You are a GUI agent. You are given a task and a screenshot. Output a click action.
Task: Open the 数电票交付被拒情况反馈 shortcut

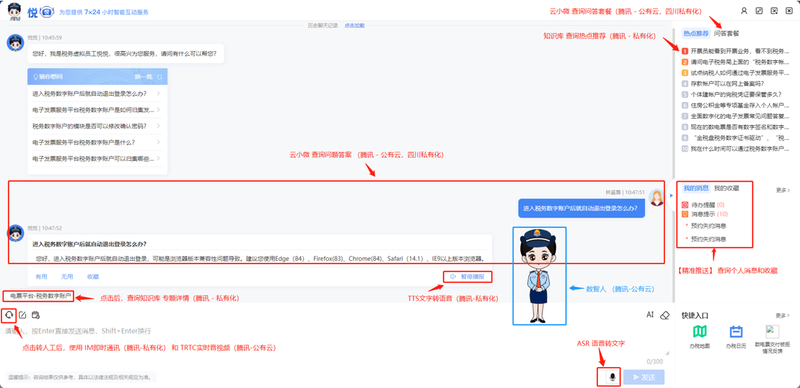pos(772,331)
